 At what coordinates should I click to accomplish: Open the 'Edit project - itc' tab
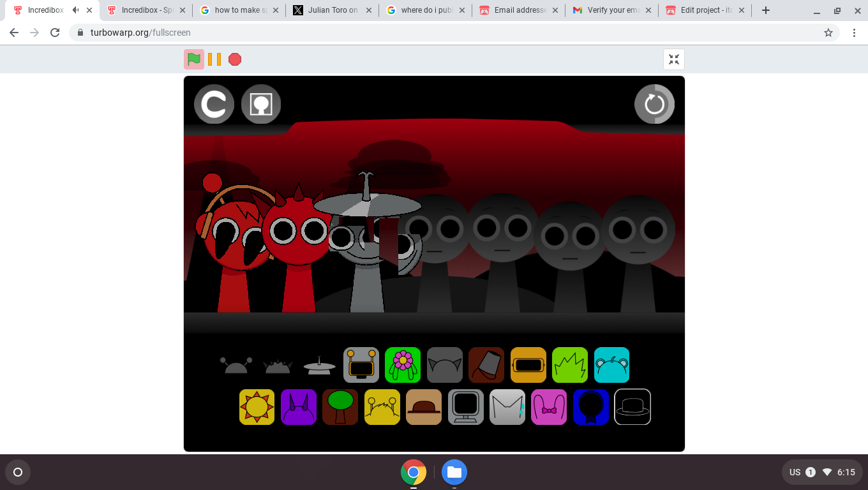(x=705, y=10)
